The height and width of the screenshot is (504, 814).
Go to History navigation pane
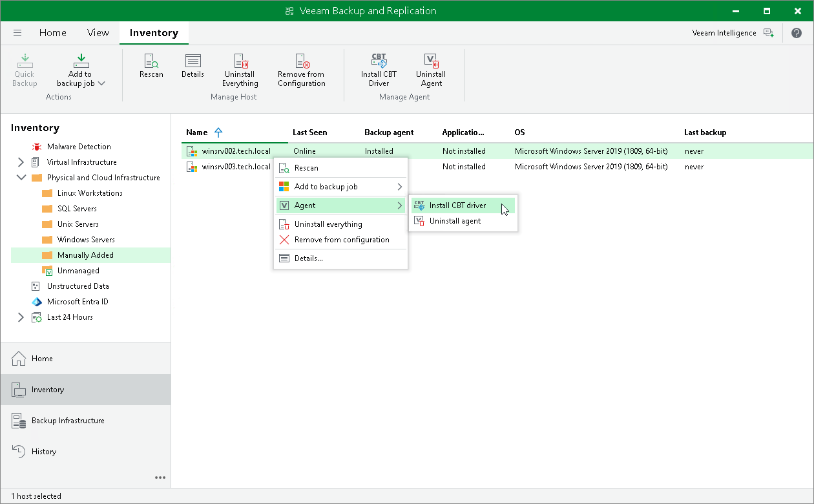tap(85, 452)
